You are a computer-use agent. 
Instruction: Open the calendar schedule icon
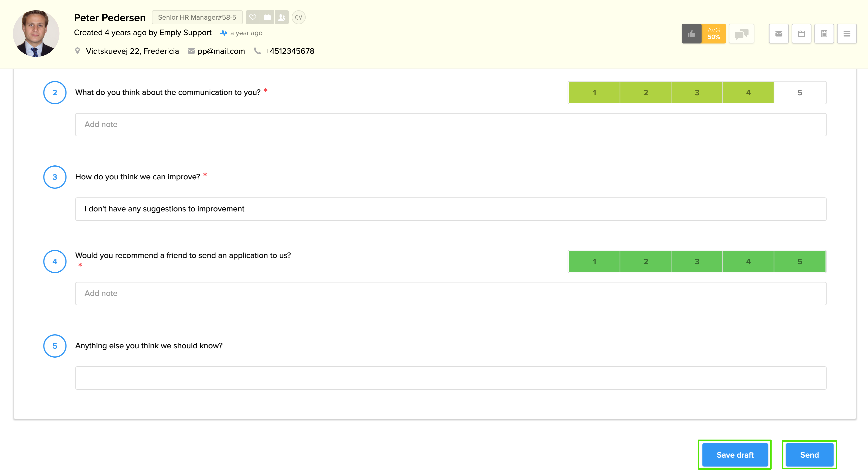click(x=801, y=33)
